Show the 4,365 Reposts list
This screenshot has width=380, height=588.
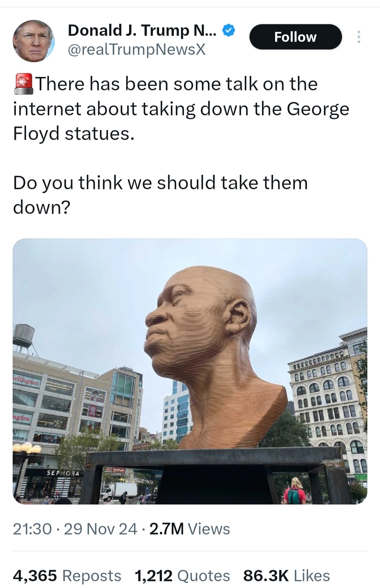(67, 576)
